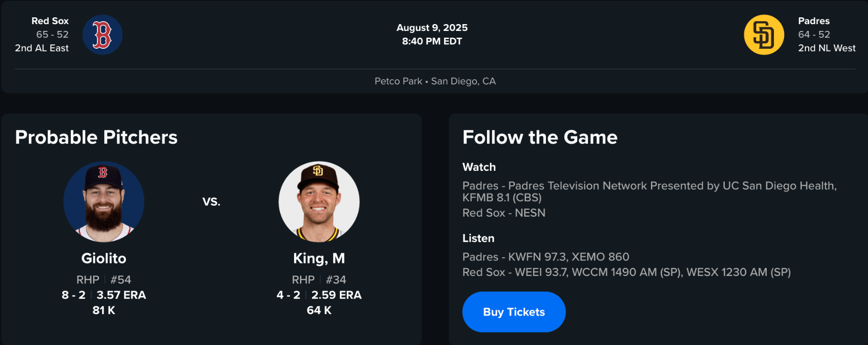Open Giolito's player headshot
Image resolution: width=868 pixels, height=345 pixels.
point(104,202)
